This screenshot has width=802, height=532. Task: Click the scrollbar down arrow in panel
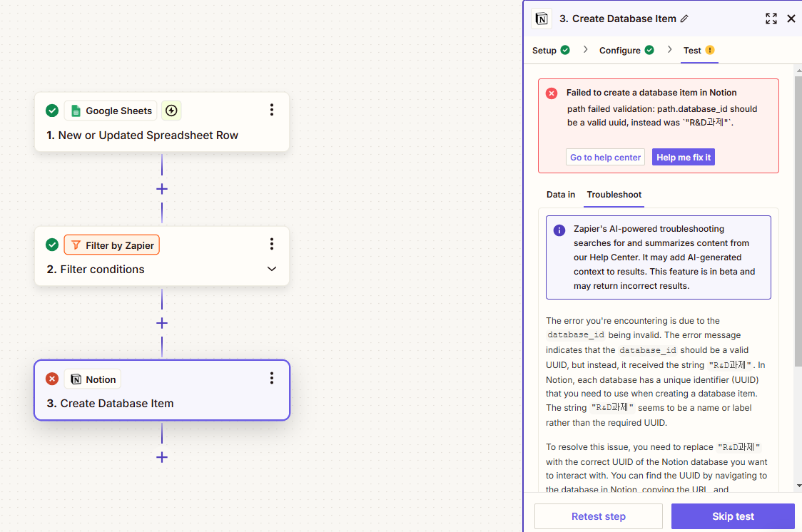click(798, 486)
